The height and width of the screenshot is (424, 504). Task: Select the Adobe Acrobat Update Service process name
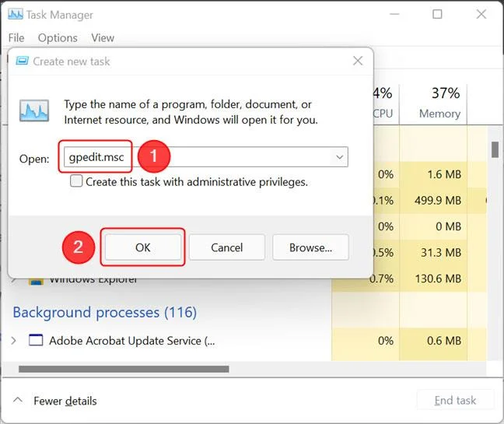tap(132, 341)
